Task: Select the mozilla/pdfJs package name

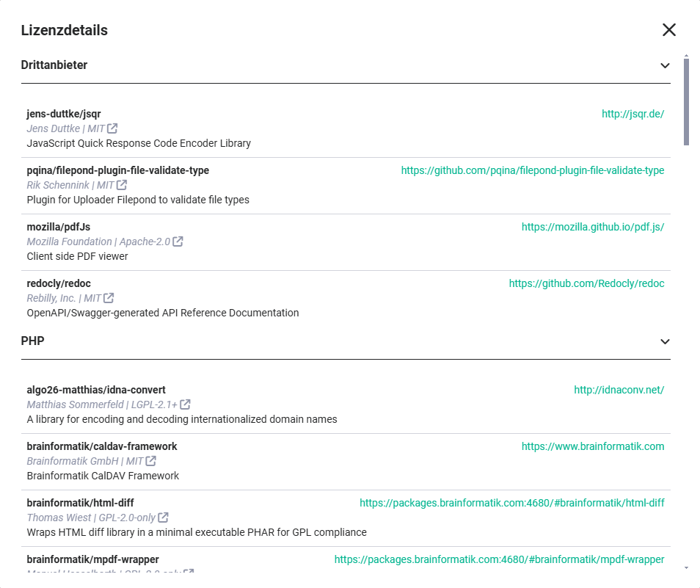Action: click(x=59, y=227)
